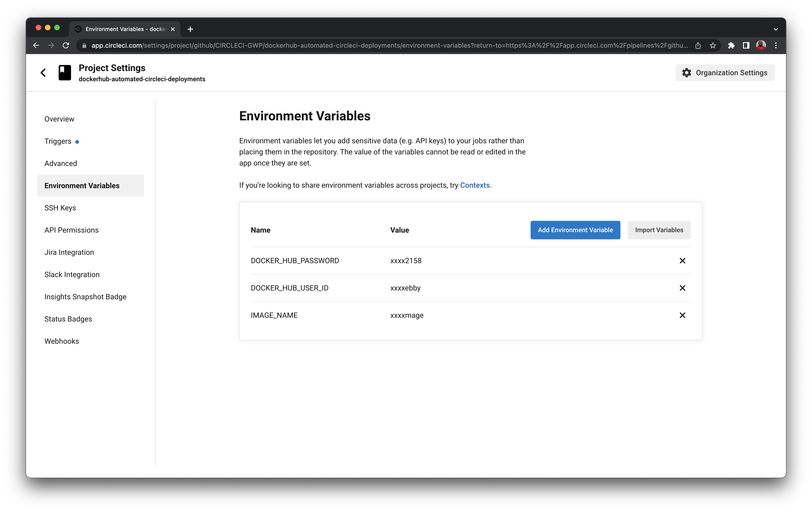Viewport: 812px width, 512px height.
Task: Open the Chrome profile avatar menu
Action: (761, 46)
